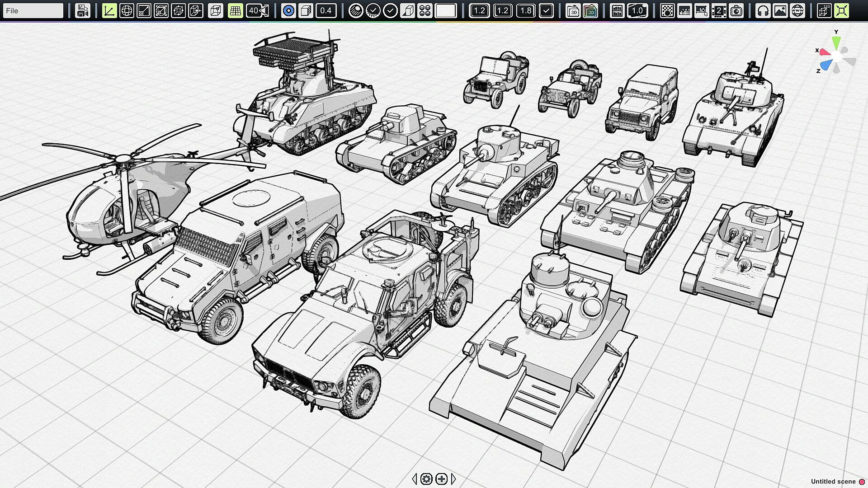Click the 1.8 line width button
Viewport: 868px width, 488px height.
pos(526,10)
